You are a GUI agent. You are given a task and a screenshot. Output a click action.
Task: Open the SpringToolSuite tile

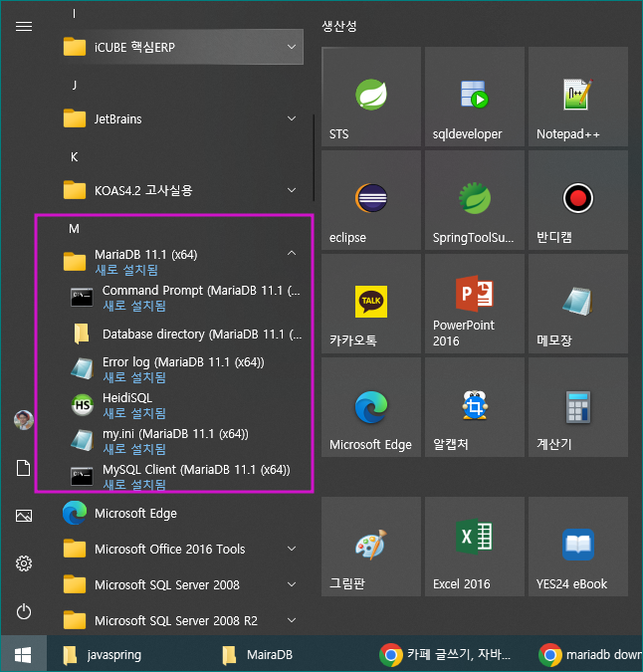pos(475,200)
